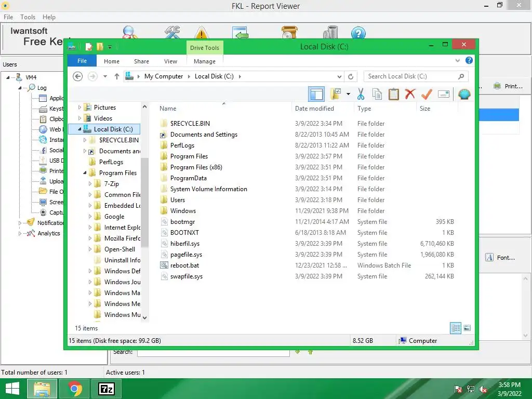Click the Font button in Report Viewer
532x399 pixels.
pyautogui.click(x=500, y=258)
